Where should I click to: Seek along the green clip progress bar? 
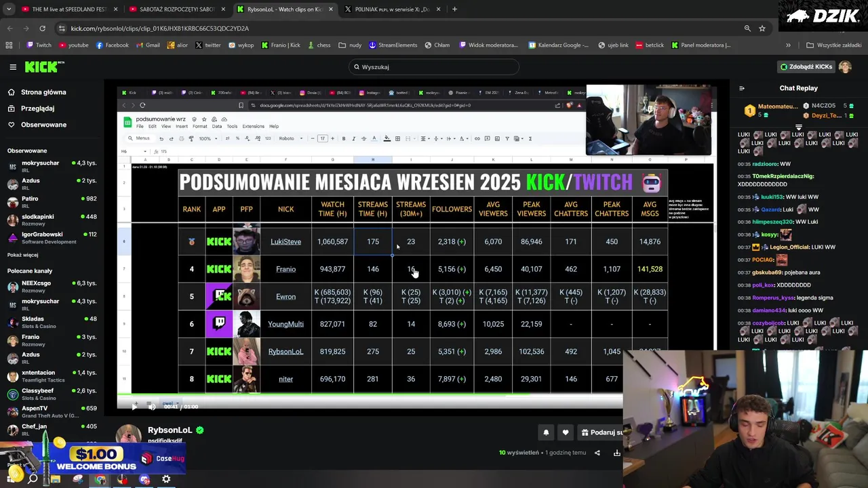370,394
